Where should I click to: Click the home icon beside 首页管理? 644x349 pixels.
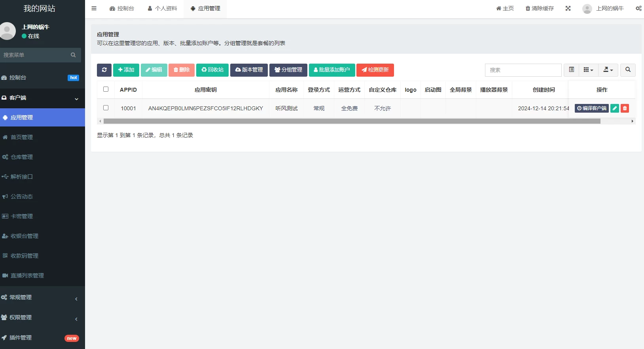click(x=5, y=137)
